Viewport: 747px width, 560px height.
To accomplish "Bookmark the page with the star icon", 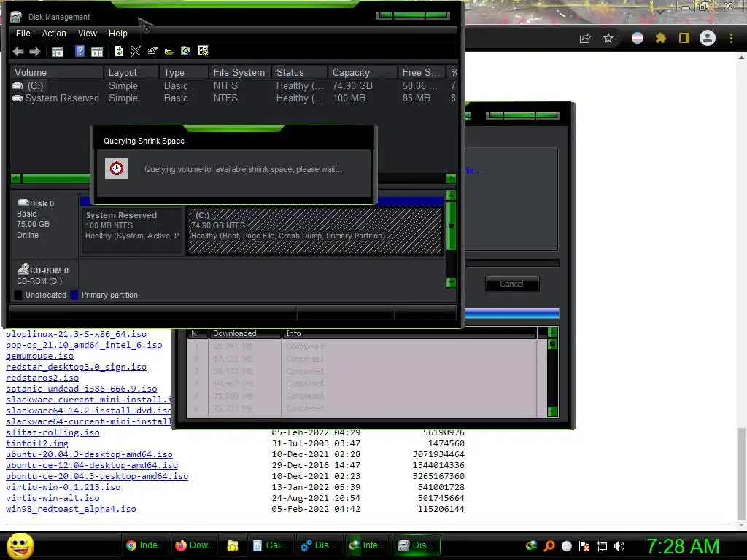I will click(608, 38).
